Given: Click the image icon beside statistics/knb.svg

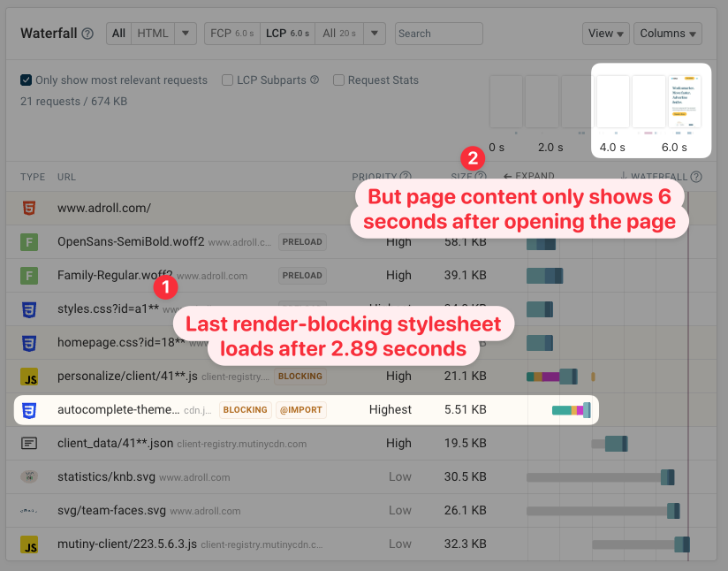Looking at the screenshot, I should click(29, 476).
